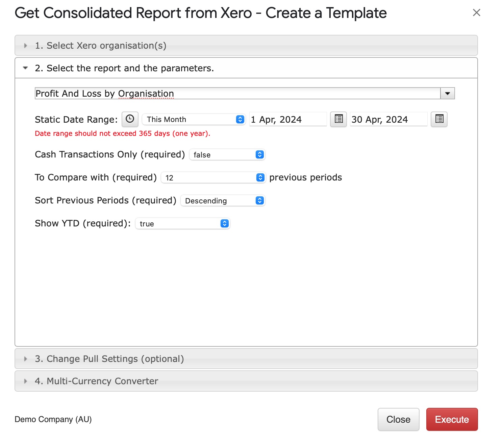Viewport: 504px width, 442px height.
Task: Click the clock icon beside Static Date Range
Action: [130, 119]
